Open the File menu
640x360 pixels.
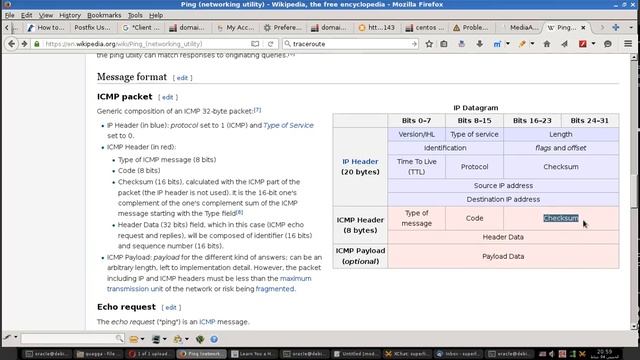9,15
